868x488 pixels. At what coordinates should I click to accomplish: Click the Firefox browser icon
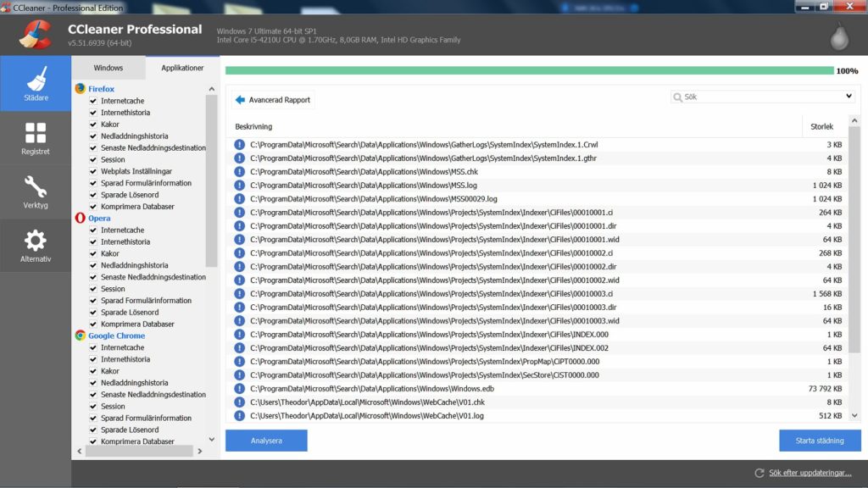[x=81, y=88]
